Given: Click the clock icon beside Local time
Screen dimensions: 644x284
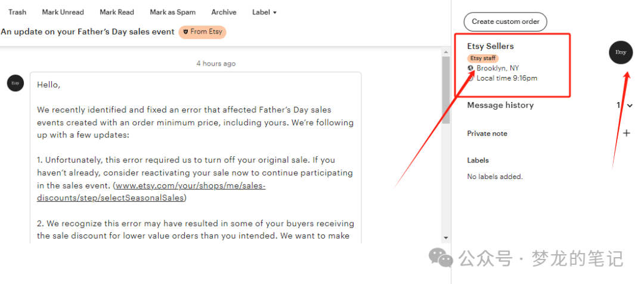Looking at the screenshot, I should coord(470,78).
